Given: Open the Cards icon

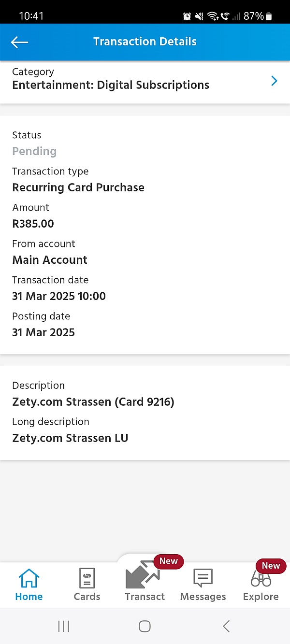Looking at the screenshot, I should pos(87,578).
